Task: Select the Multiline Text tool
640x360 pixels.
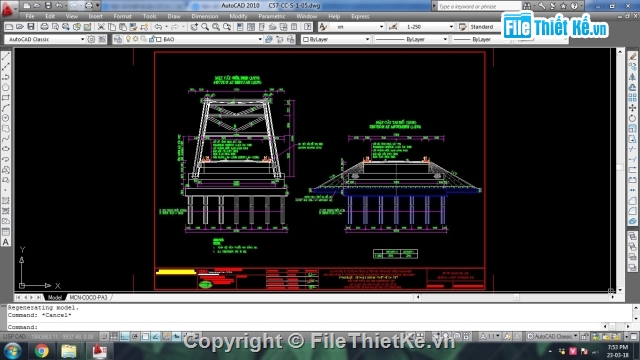Action: tap(6, 242)
